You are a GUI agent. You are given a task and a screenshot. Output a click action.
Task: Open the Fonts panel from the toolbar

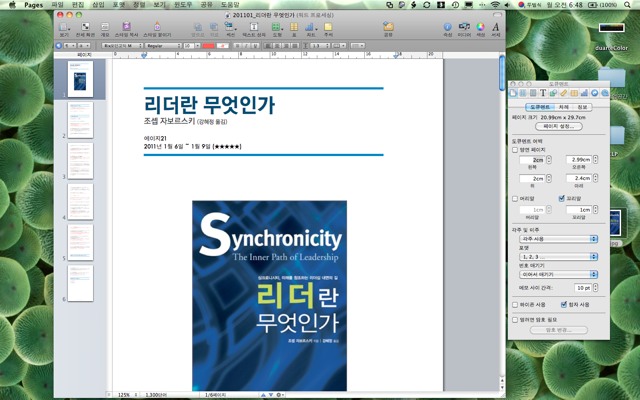(496, 29)
